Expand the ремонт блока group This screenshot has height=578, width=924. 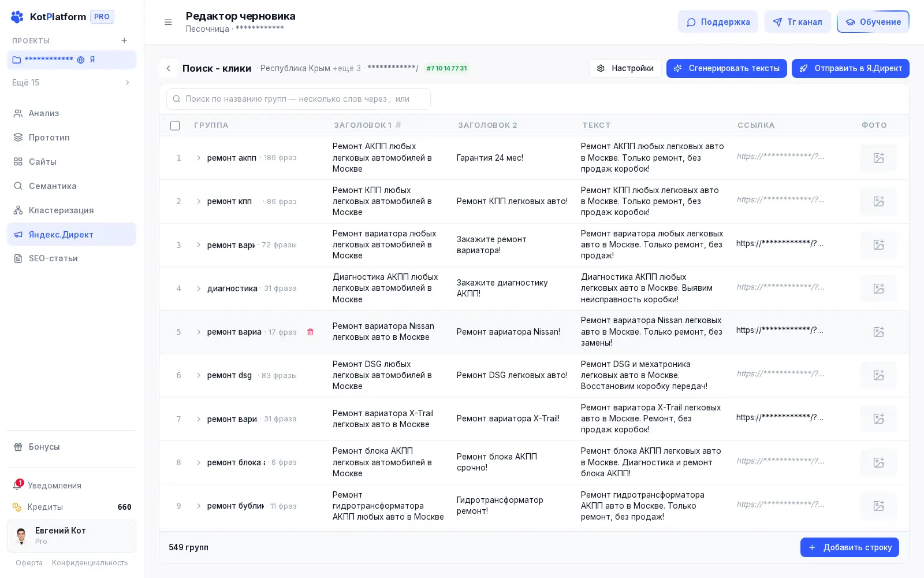(x=199, y=462)
